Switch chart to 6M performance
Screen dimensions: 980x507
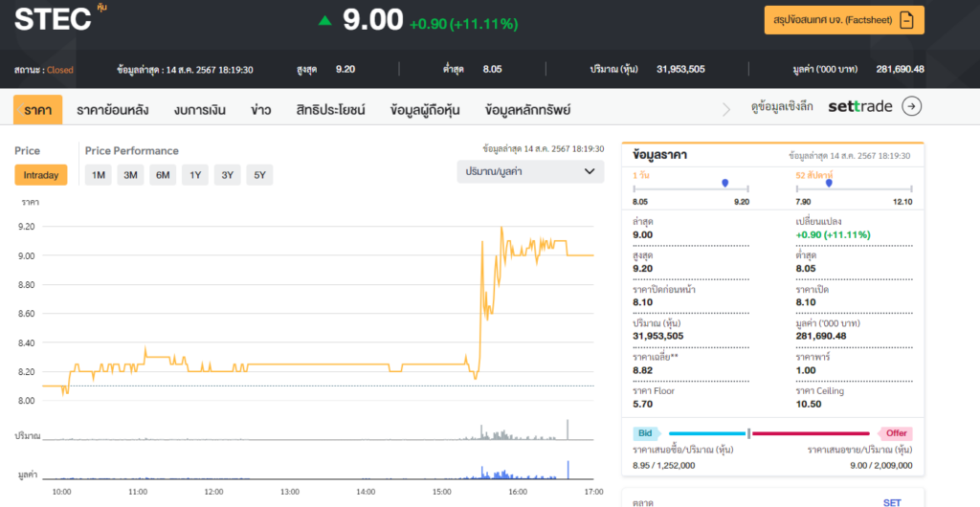(x=163, y=175)
